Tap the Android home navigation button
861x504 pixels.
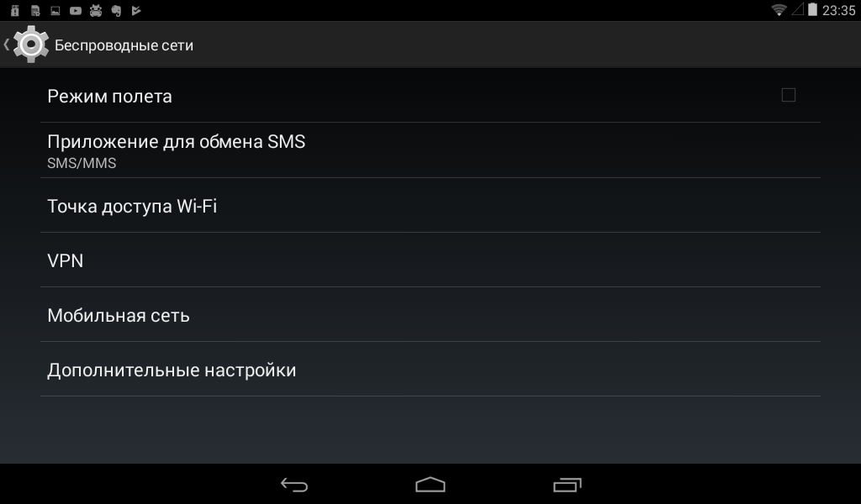[x=430, y=485]
